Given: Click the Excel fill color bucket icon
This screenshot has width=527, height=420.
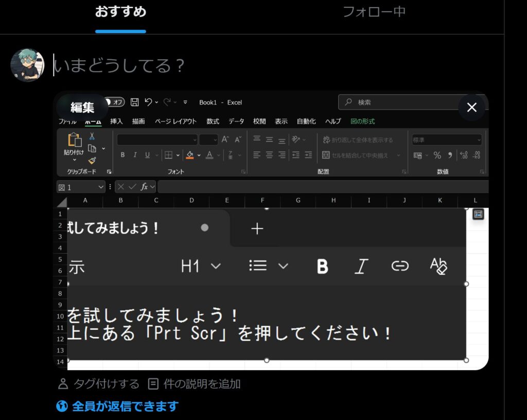Looking at the screenshot, I should point(190,155).
